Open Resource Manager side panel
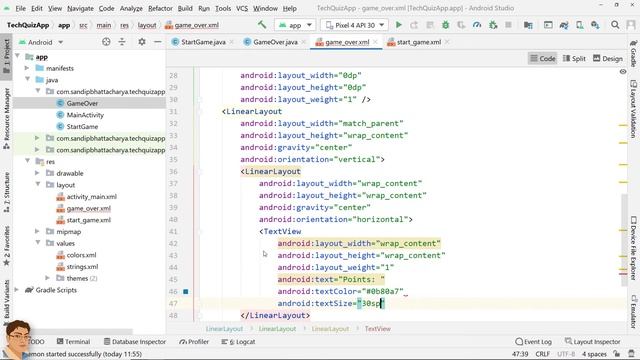The height and width of the screenshot is (360, 640). coord(7,119)
